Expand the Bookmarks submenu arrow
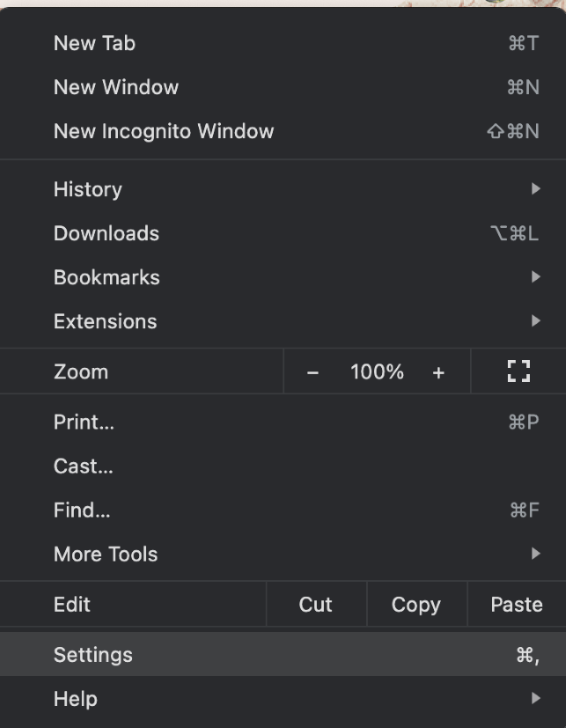The height and width of the screenshot is (728, 566). (535, 277)
